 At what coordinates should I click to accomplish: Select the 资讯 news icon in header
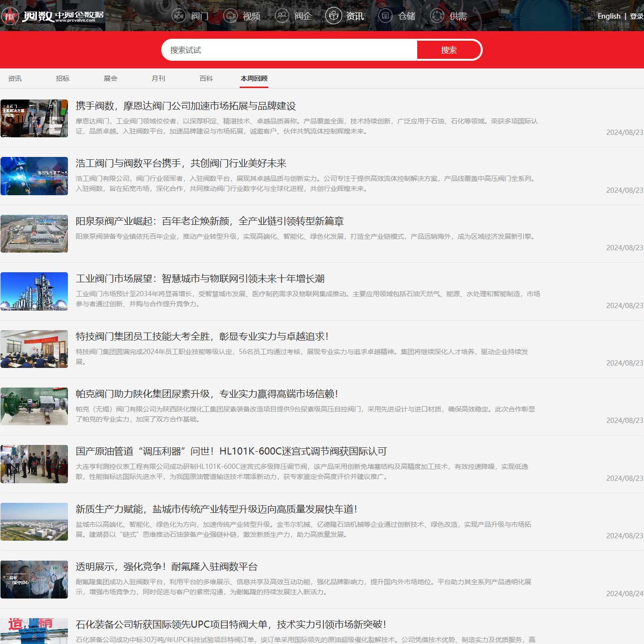333,16
